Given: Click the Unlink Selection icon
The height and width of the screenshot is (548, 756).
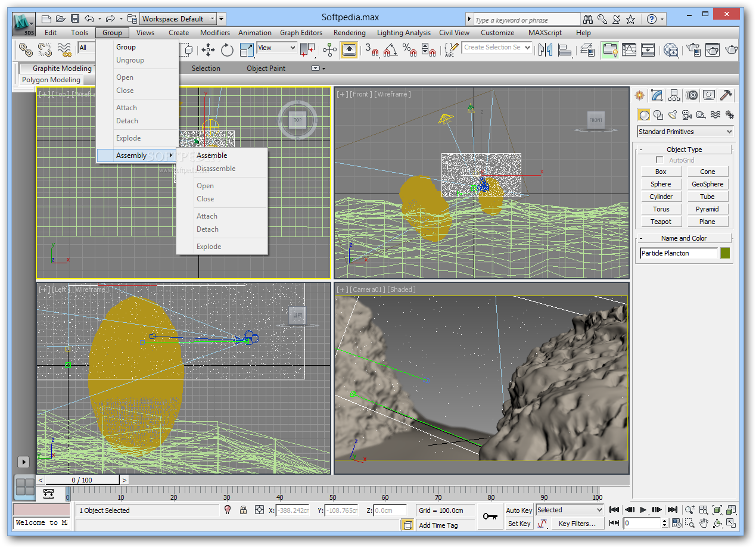Looking at the screenshot, I should click(45, 49).
